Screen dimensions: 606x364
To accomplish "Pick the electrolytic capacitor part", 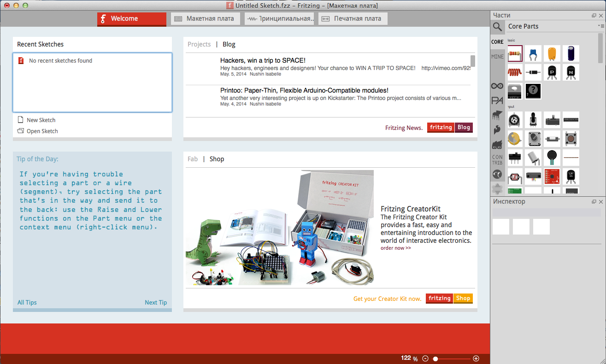I will [x=571, y=53].
